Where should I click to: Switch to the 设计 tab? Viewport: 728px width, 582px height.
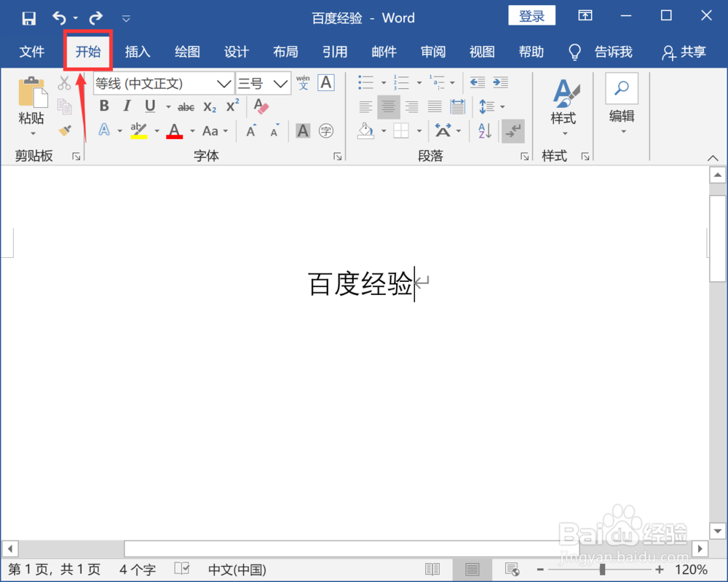click(237, 52)
